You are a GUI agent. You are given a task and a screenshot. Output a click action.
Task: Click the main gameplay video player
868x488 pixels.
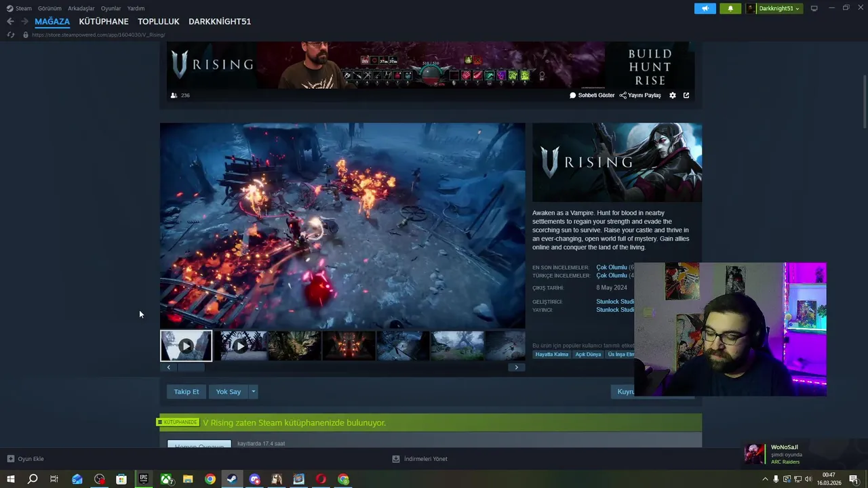click(x=342, y=226)
